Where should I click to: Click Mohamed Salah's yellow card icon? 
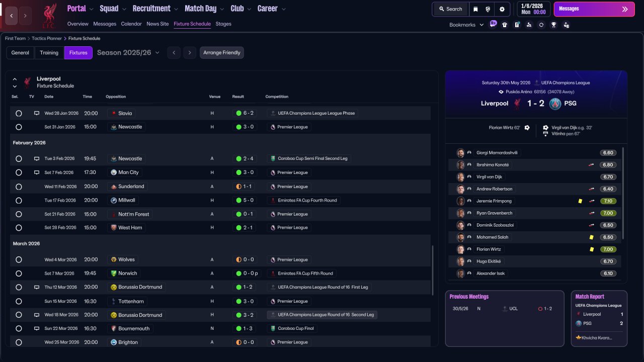coord(592,237)
